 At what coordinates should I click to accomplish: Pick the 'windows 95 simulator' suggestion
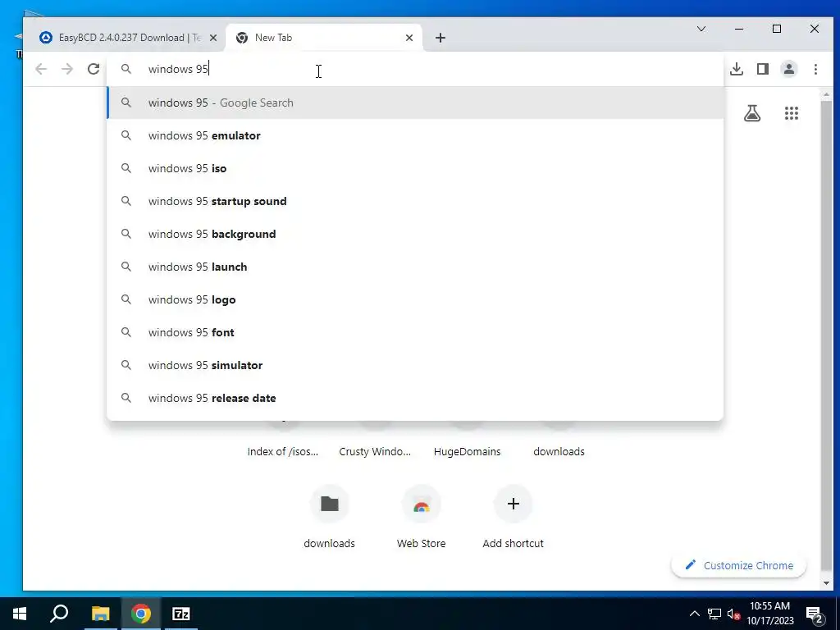[415, 365]
